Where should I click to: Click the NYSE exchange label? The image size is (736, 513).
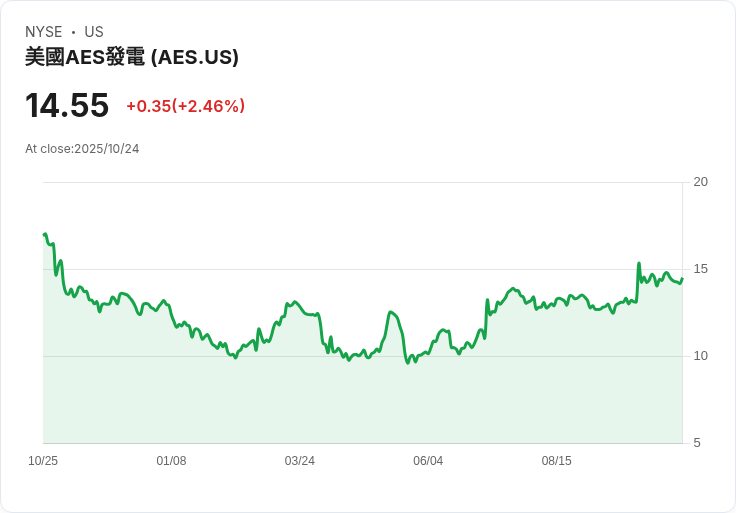44,32
